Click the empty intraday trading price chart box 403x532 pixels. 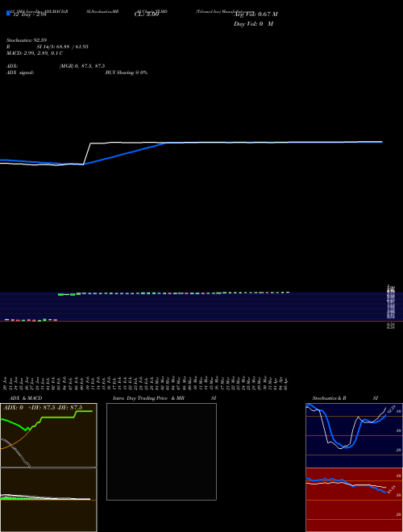point(161,451)
